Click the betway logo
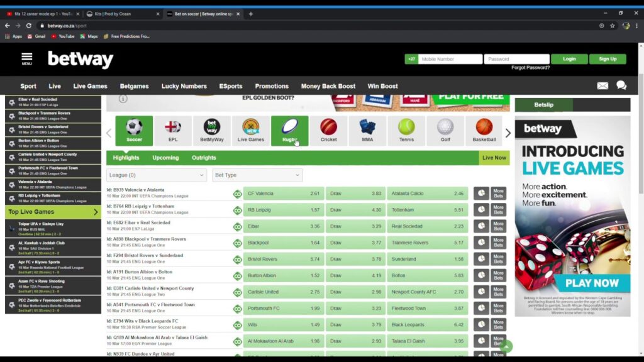 click(80, 60)
